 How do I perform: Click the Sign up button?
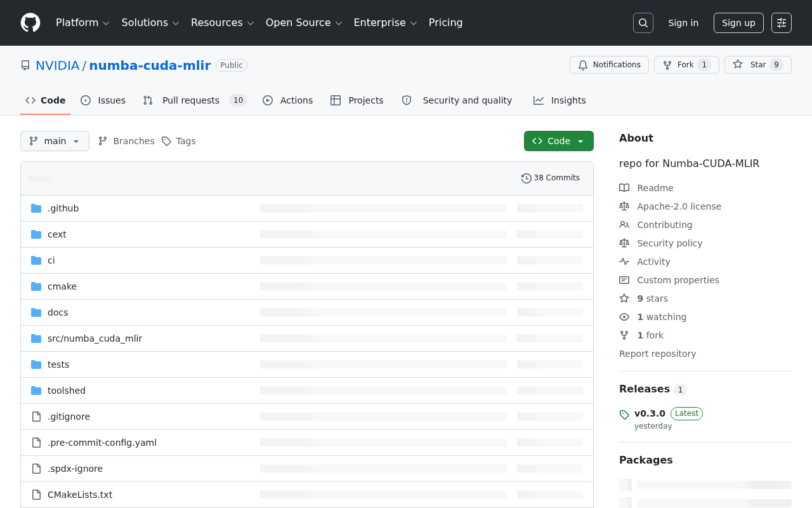738,23
